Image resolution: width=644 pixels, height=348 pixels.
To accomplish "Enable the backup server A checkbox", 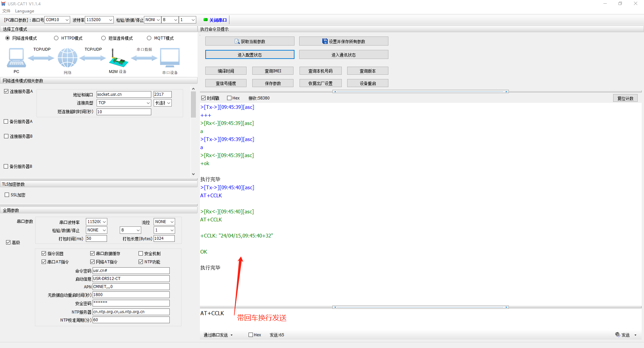I will [6, 122].
